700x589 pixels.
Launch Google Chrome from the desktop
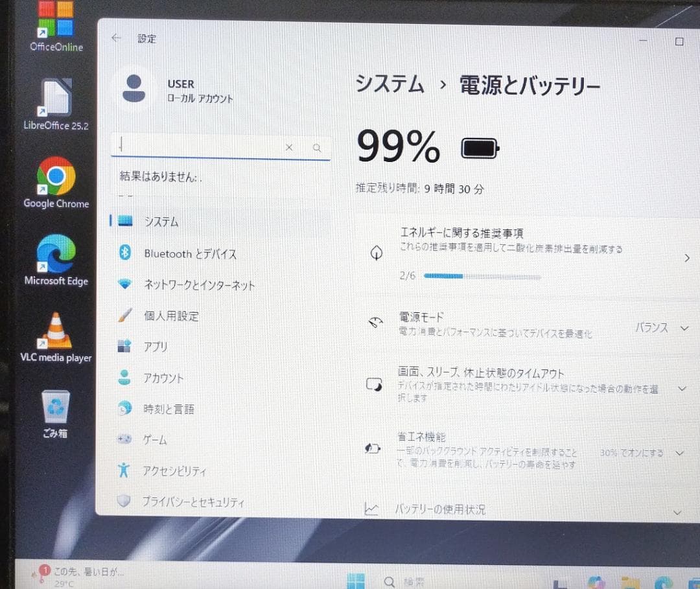point(56,176)
